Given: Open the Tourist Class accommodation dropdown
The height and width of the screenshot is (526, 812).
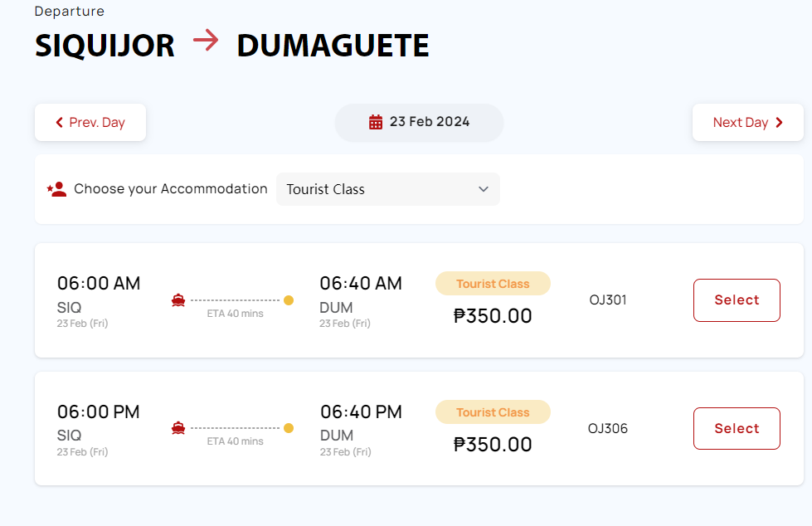Looking at the screenshot, I should click(x=388, y=189).
